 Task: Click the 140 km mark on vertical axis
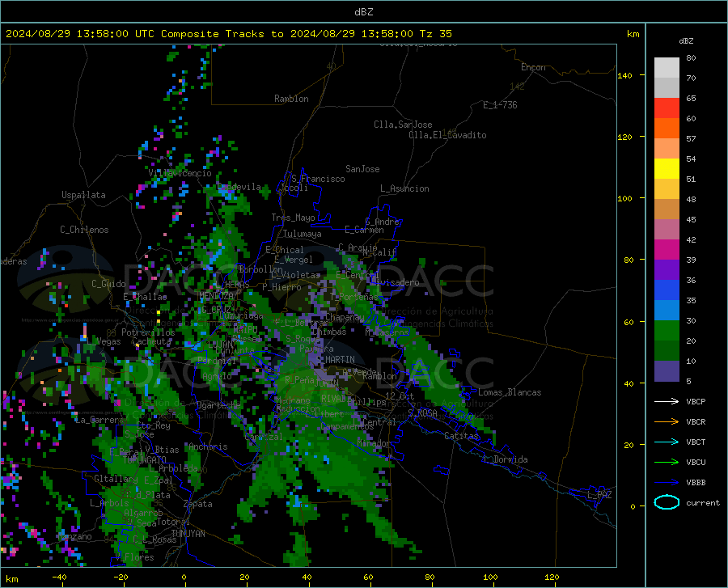pyautogui.click(x=624, y=75)
